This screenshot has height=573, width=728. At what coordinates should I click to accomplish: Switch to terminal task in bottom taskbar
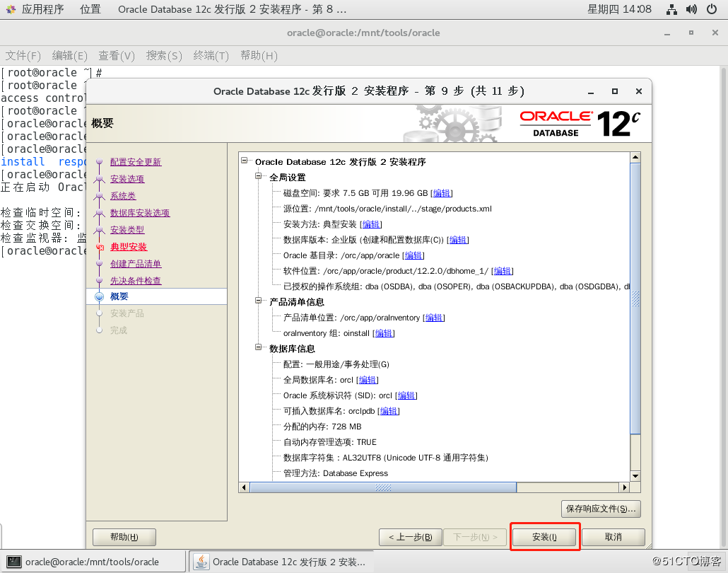point(94,562)
